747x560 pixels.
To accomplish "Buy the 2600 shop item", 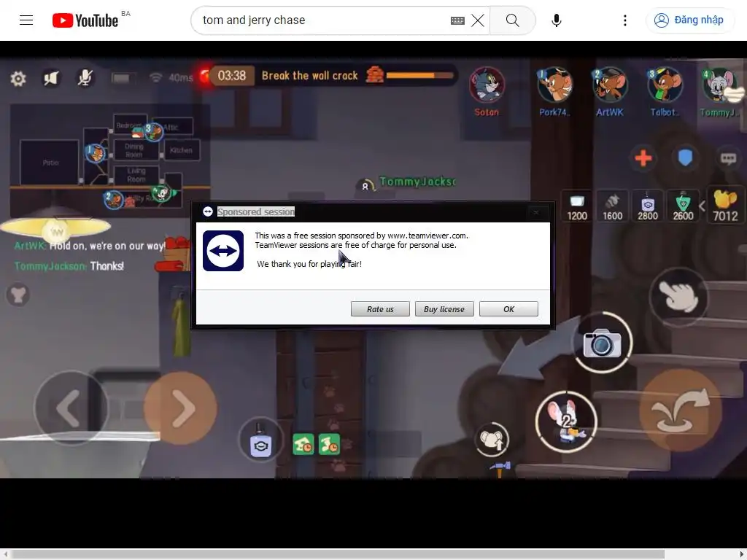I will click(x=683, y=207).
